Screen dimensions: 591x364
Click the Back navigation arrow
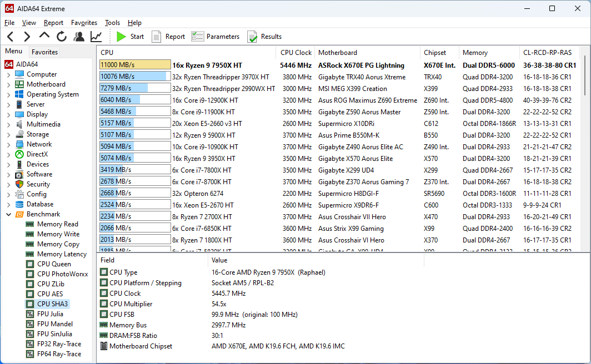pos(11,37)
